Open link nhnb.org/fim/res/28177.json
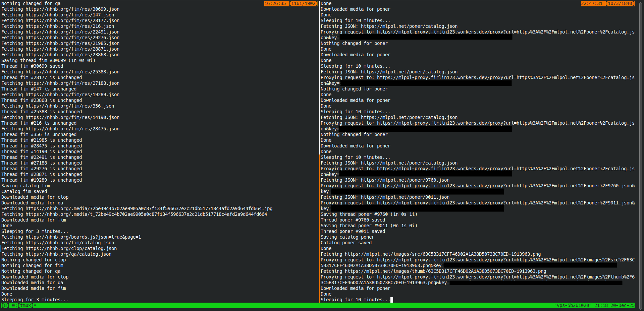The height and width of the screenshot is (311, 644). 72,20
